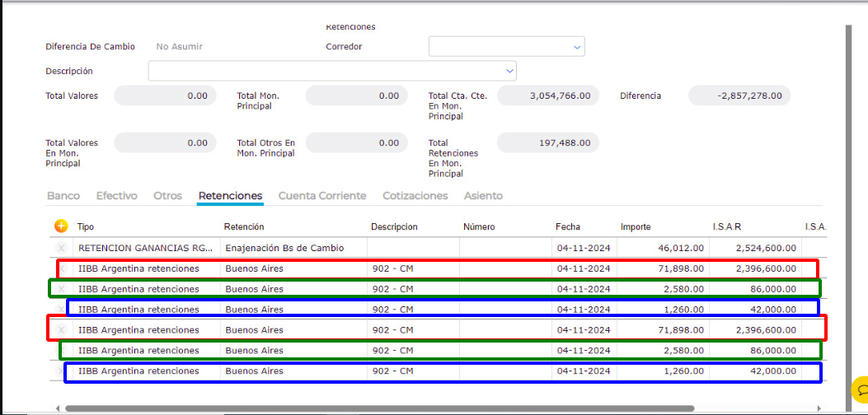This screenshot has width=868, height=415.
Task: Delete the RETENCION GANANCIAS row
Action: pyautogui.click(x=62, y=248)
